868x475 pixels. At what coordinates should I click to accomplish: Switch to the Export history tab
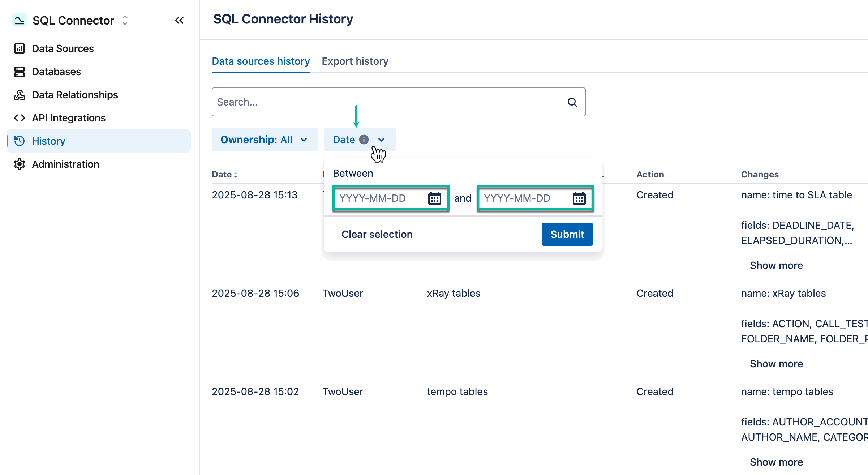pos(355,61)
